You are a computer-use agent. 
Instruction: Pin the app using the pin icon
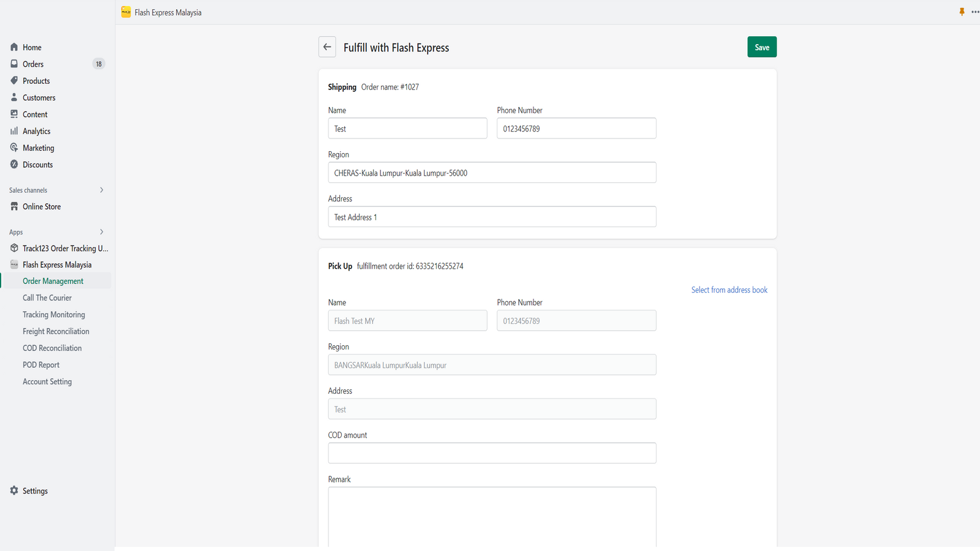coord(962,12)
